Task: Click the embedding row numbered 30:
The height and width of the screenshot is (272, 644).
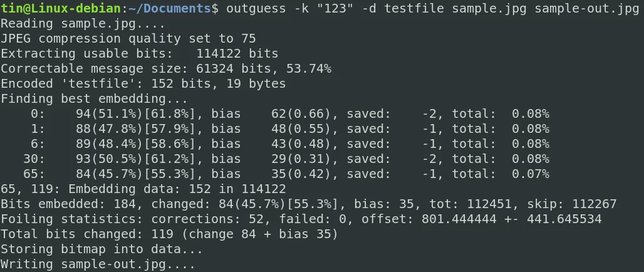Action: pyautogui.click(x=286, y=159)
